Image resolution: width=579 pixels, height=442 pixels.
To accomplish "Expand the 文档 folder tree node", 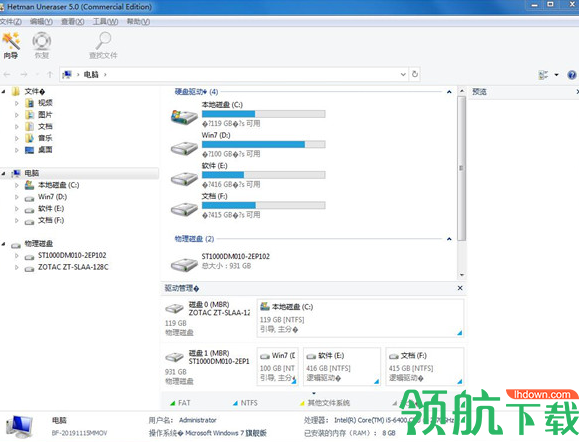I will 17,127.
